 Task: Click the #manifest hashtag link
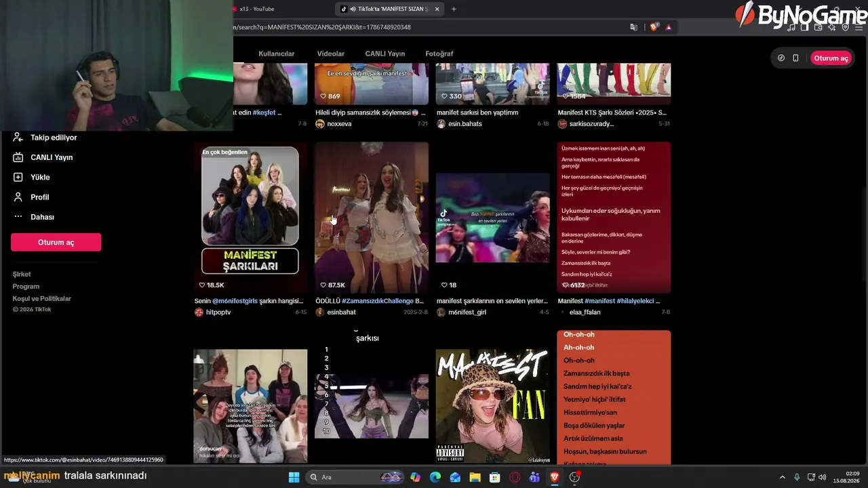click(600, 301)
